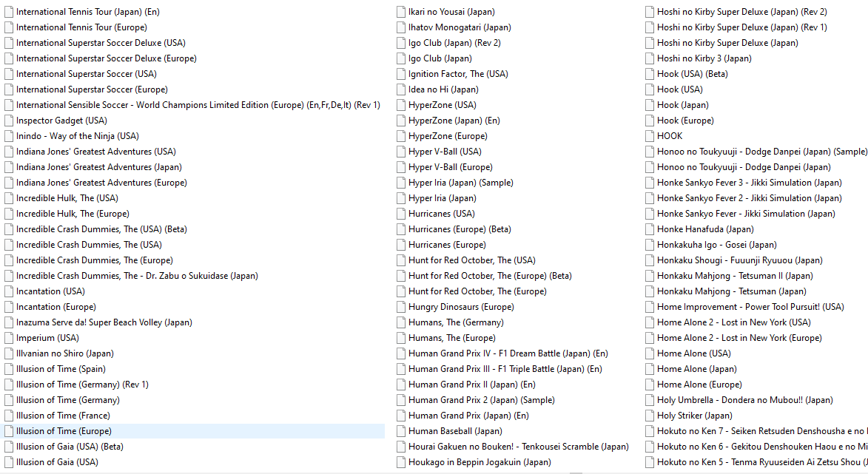
Task: Click Hourai Gakuen no Bouken! - Tenkousei Scramble
Action: pos(519,447)
